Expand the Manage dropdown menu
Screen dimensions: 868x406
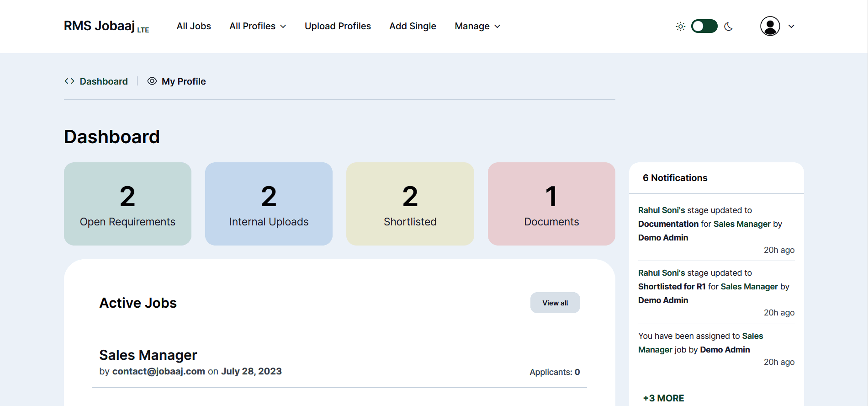[x=477, y=26]
